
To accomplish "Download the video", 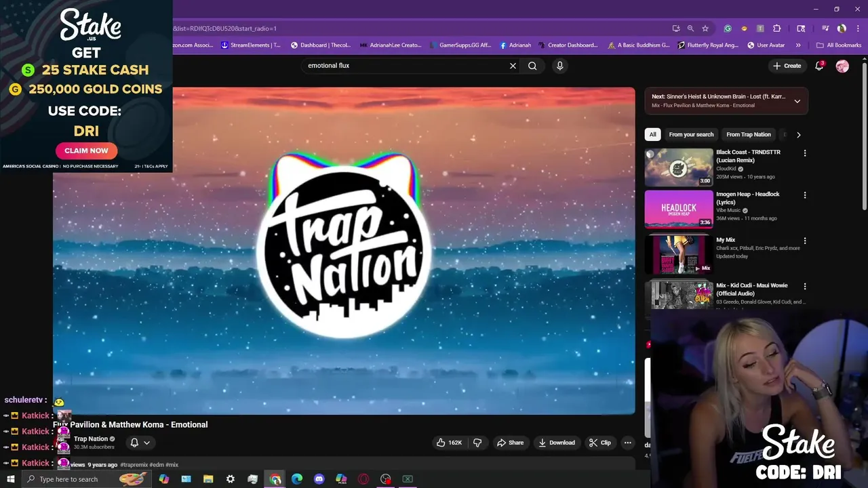I will pos(557,443).
